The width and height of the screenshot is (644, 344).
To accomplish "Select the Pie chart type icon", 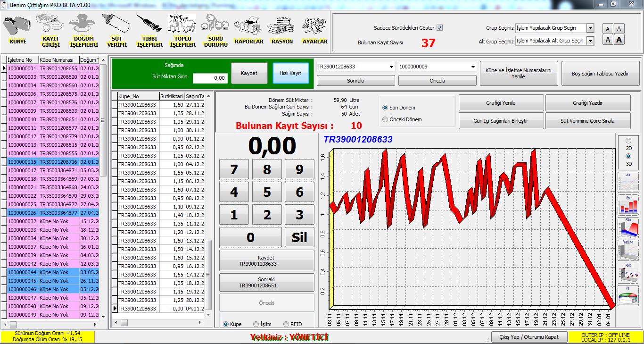I will pos(628,296).
